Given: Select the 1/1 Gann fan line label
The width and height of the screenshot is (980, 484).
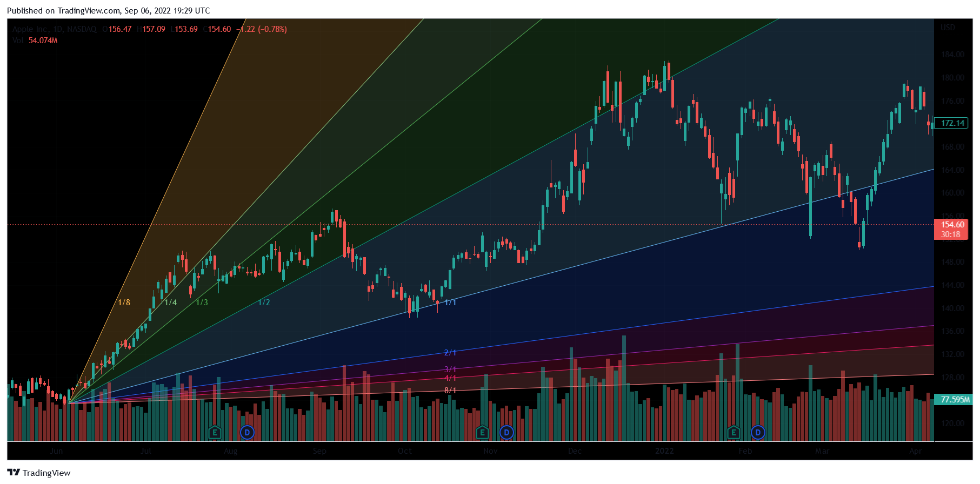Looking at the screenshot, I should click(450, 302).
